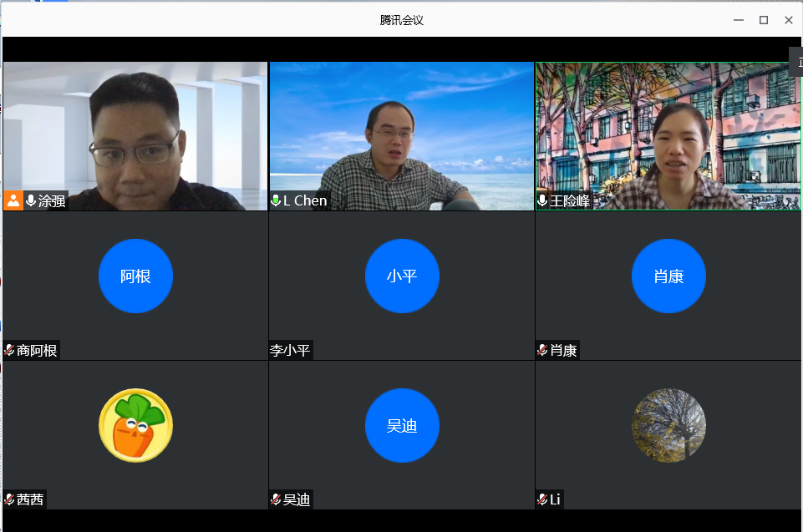Select the blue 吴迪 avatar circle
The width and height of the screenshot is (803, 532).
click(402, 426)
